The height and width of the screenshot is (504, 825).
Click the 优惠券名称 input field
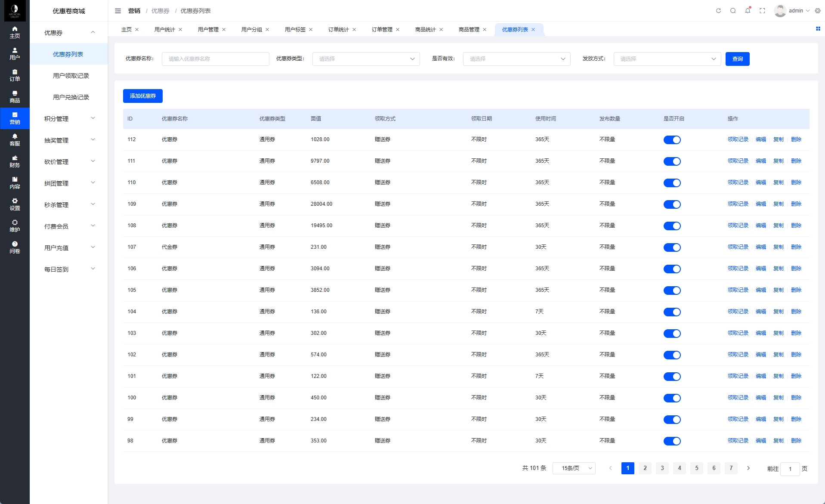(x=215, y=59)
